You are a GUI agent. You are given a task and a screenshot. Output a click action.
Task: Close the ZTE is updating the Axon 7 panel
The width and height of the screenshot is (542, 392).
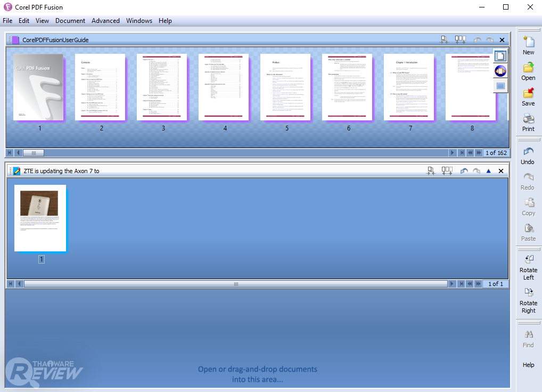[x=501, y=171]
